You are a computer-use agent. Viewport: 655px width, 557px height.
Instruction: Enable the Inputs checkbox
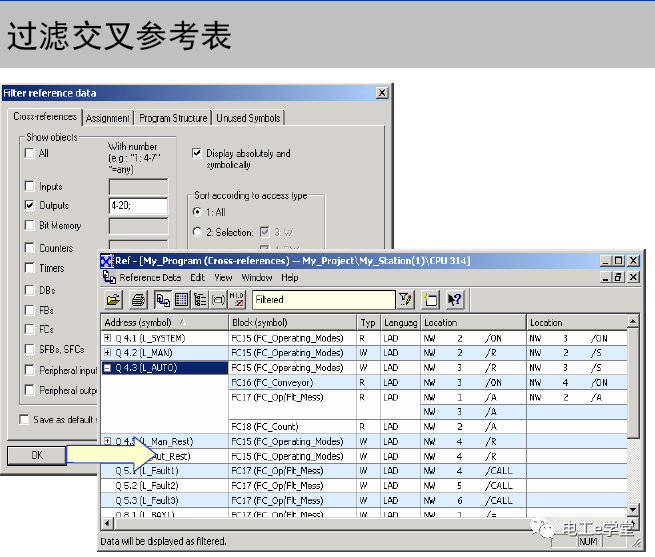pos(30,186)
